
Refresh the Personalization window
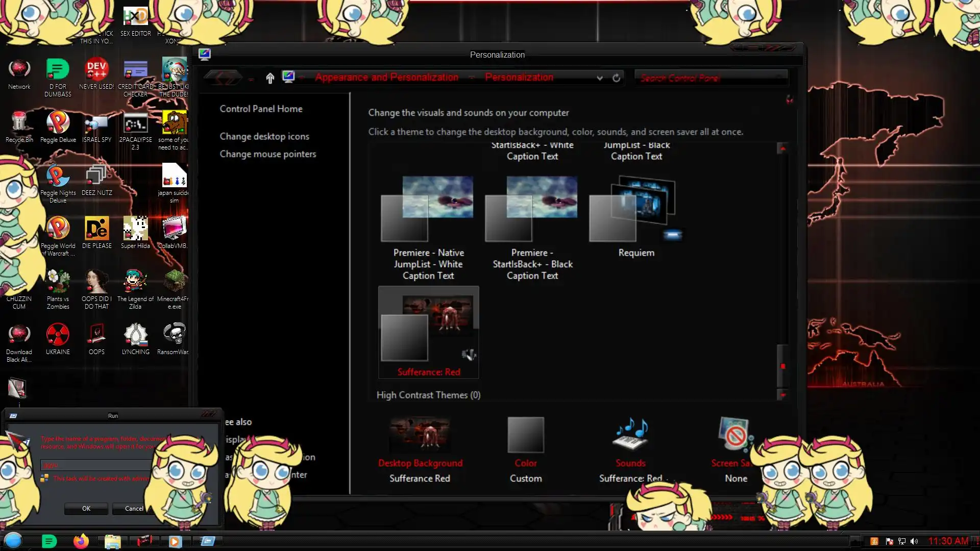point(616,78)
